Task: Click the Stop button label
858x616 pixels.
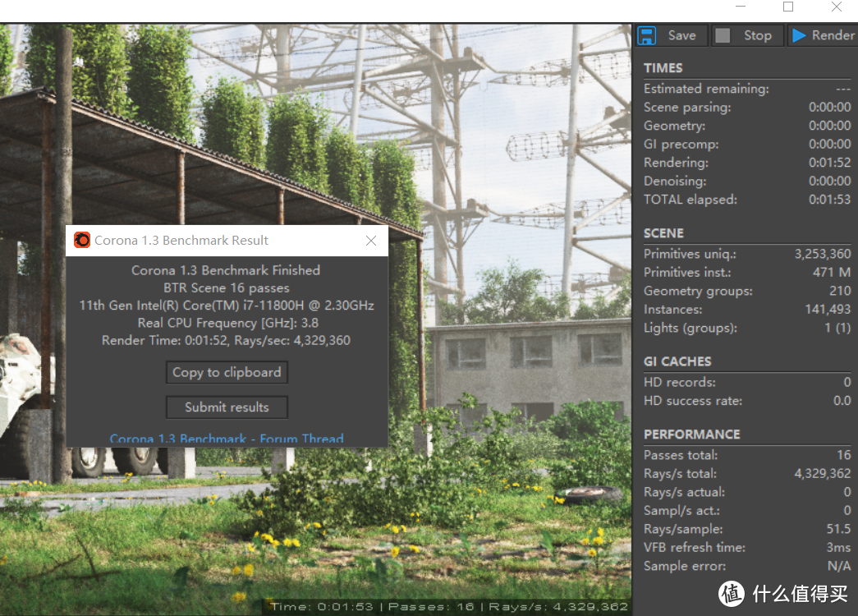Action: pos(757,35)
